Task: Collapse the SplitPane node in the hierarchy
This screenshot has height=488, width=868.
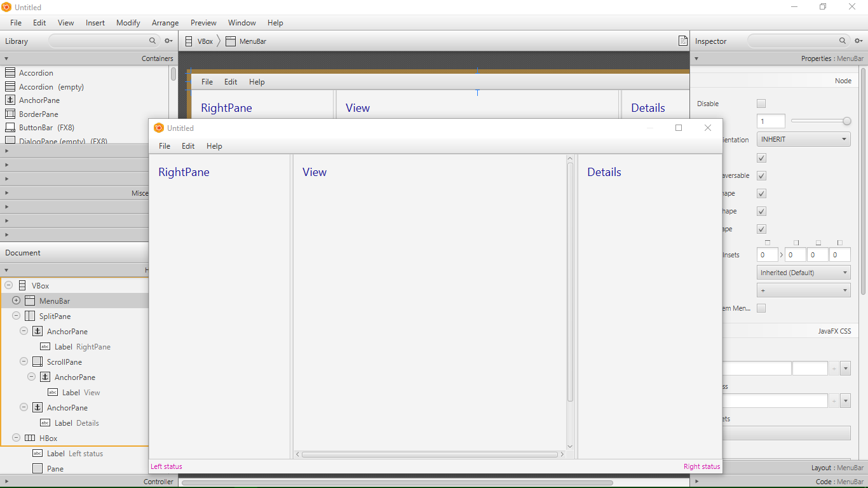Action: 15,316
